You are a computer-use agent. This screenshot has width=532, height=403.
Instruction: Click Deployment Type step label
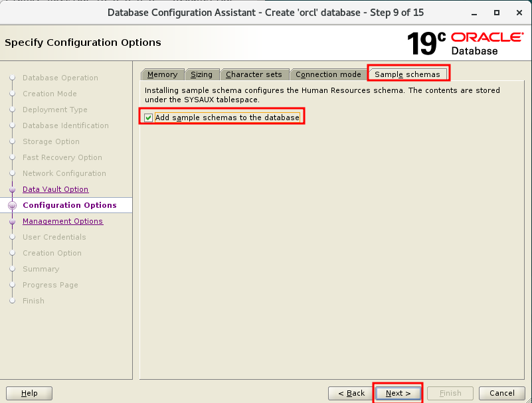tap(55, 110)
